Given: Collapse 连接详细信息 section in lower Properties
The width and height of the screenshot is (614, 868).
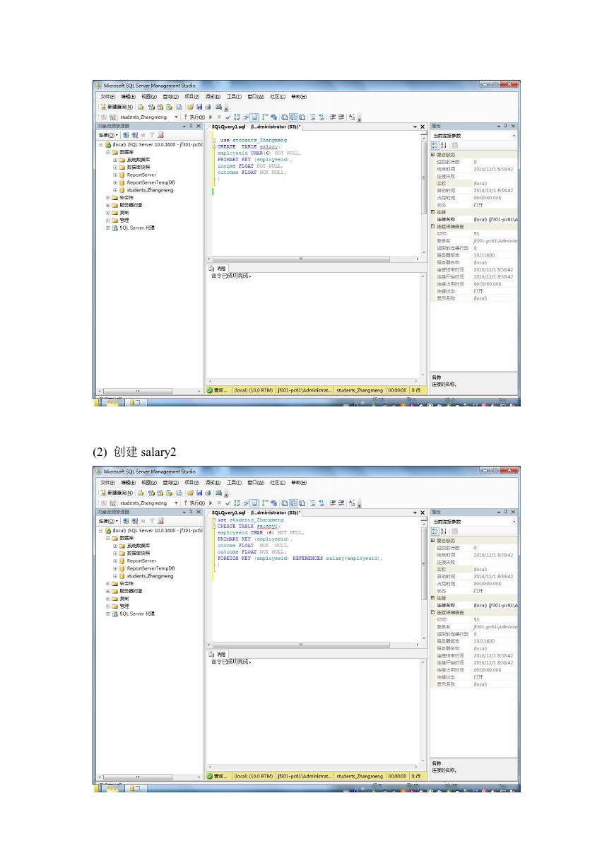Looking at the screenshot, I should point(433,612).
